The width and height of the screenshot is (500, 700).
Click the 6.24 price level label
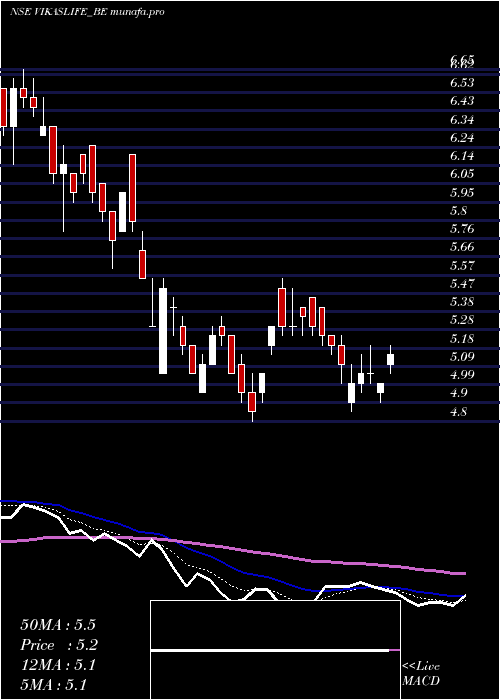pos(462,138)
